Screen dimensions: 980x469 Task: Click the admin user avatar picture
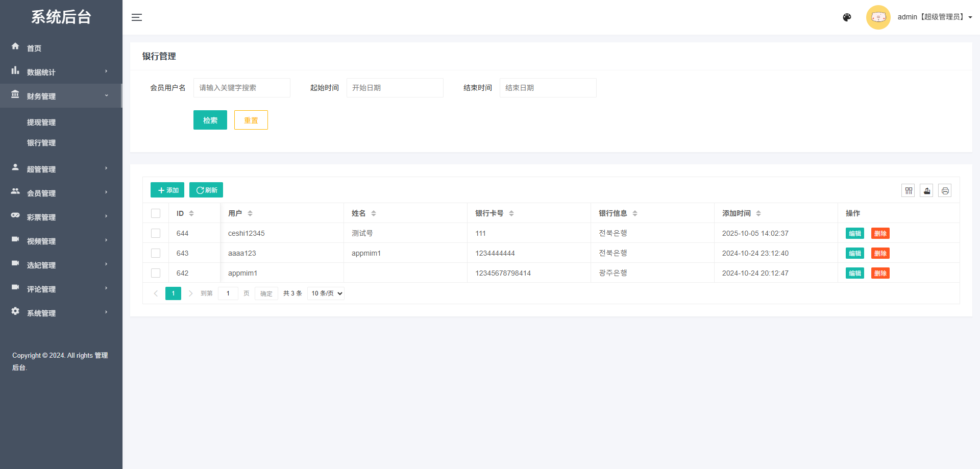(878, 17)
